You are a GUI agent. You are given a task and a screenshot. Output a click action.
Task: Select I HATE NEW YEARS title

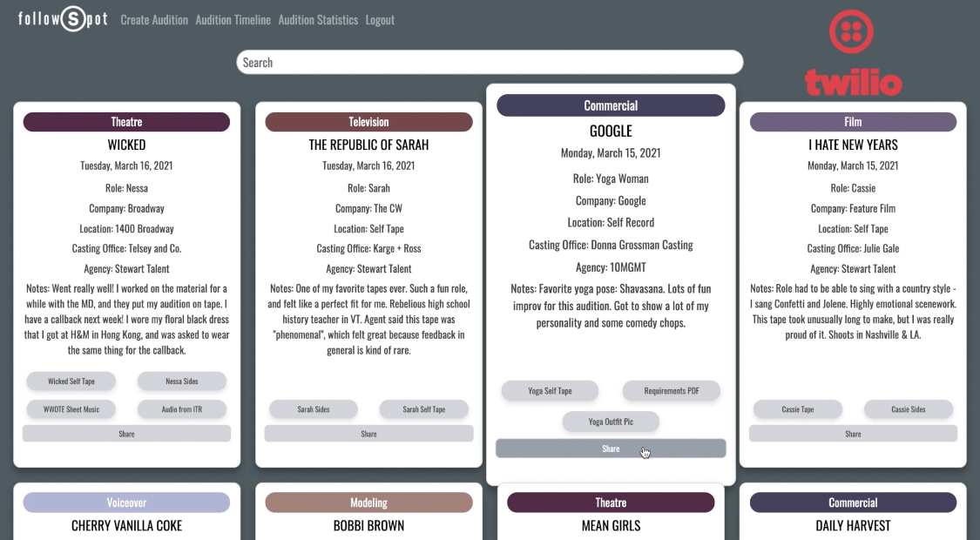point(853,145)
